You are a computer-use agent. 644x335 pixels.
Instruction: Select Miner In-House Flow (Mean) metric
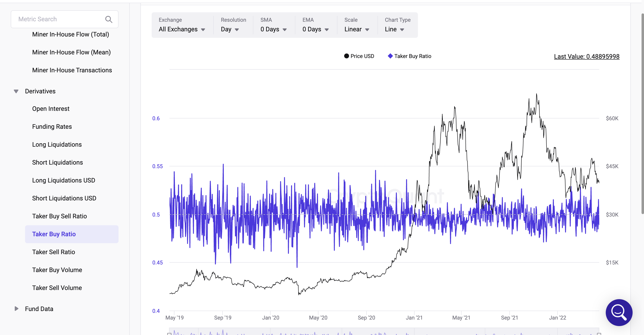71,52
